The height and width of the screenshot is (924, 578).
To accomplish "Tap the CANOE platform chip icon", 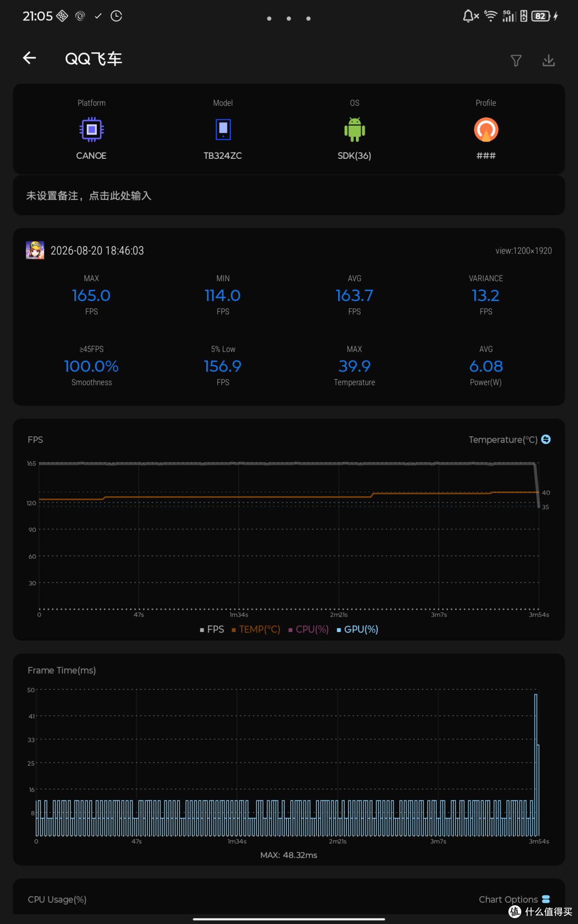I will [92, 129].
